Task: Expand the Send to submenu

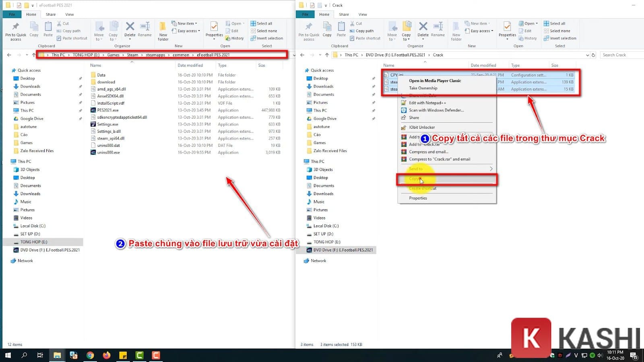Action: click(x=416, y=169)
